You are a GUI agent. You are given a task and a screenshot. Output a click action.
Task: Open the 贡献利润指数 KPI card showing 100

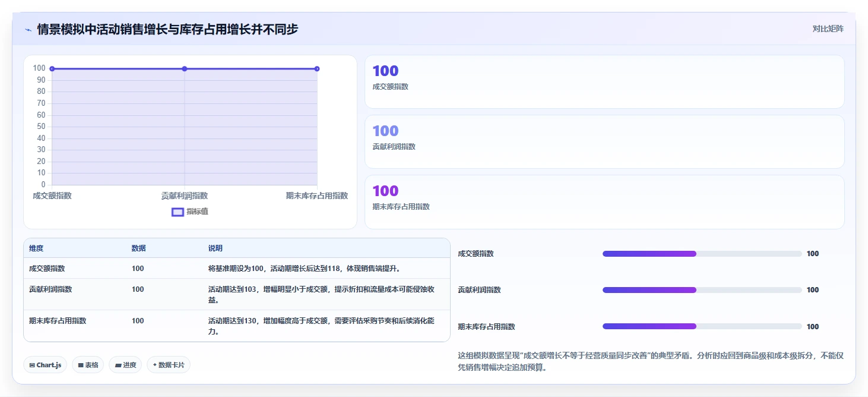tap(604, 142)
